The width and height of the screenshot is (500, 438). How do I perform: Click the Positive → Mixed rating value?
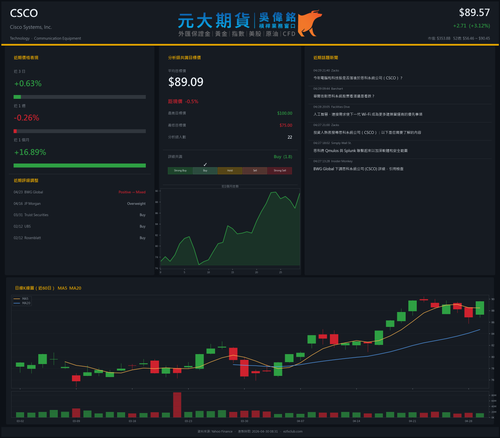tap(132, 192)
